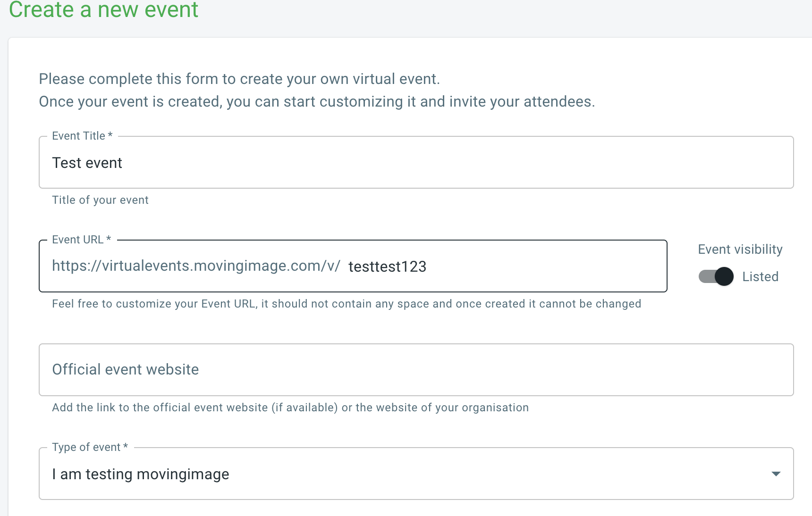
Task: Click the Type of event dropdown arrow
Action: 776,474
